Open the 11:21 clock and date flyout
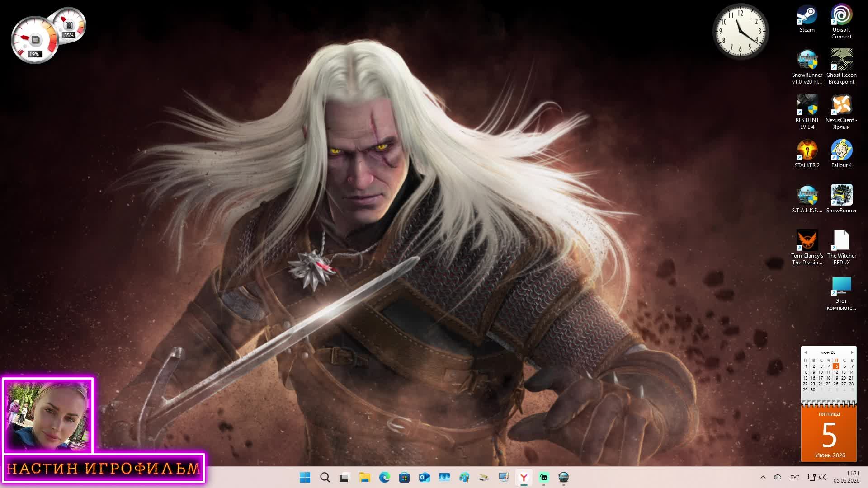868x488 pixels. coord(847,477)
